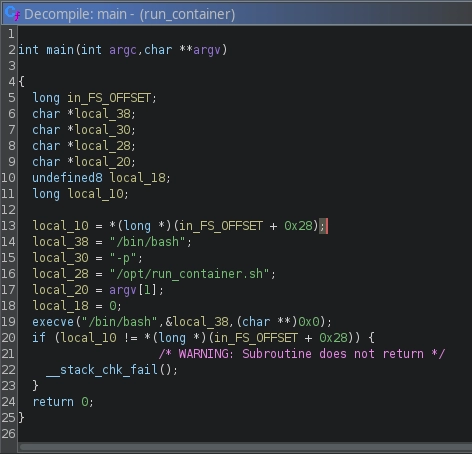Click the __stack_chk_fail function name

101,370
